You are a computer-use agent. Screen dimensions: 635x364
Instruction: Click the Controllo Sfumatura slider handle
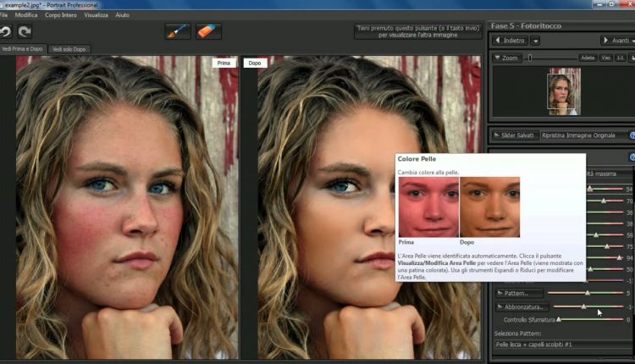pyautogui.click(x=559, y=319)
